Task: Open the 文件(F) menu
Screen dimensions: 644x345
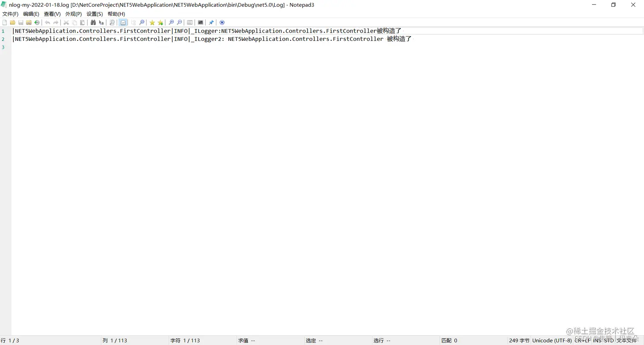Action: click(10, 14)
